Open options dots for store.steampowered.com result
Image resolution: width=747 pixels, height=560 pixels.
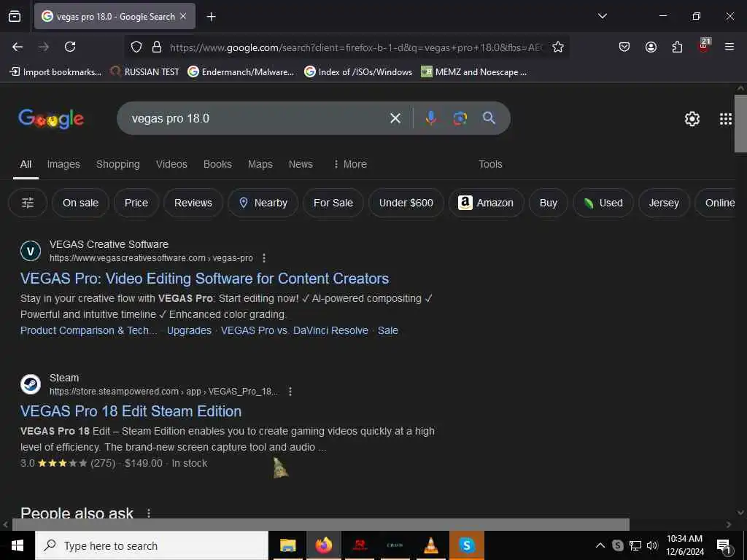pyautogui.click(x=290, y=392)
